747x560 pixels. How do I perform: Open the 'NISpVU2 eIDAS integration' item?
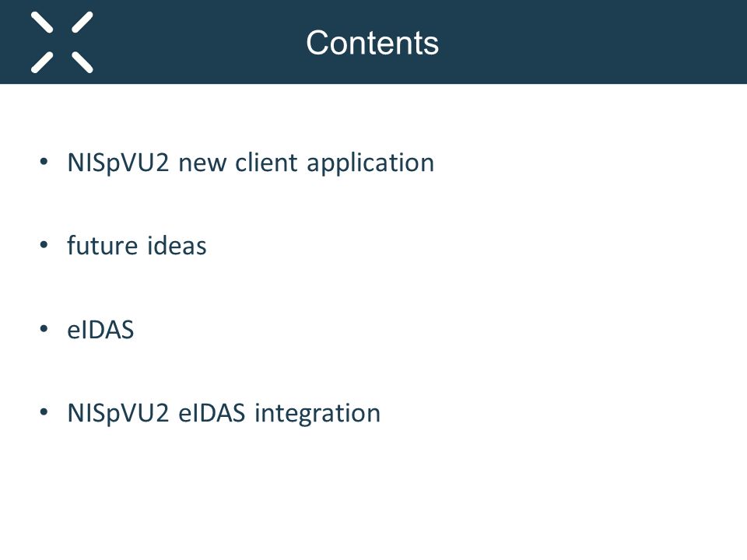coord(224,414)
